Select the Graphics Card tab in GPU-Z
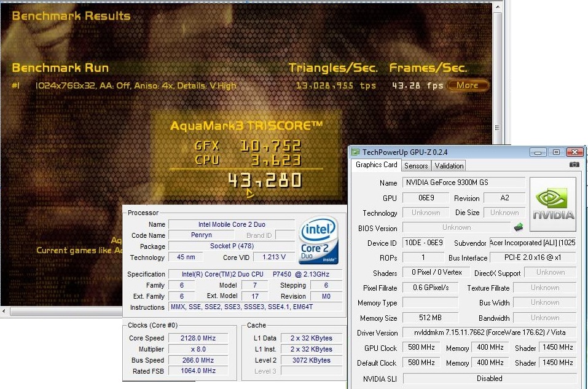The height and width of the screenshot is (389, 588). [376, 165]
